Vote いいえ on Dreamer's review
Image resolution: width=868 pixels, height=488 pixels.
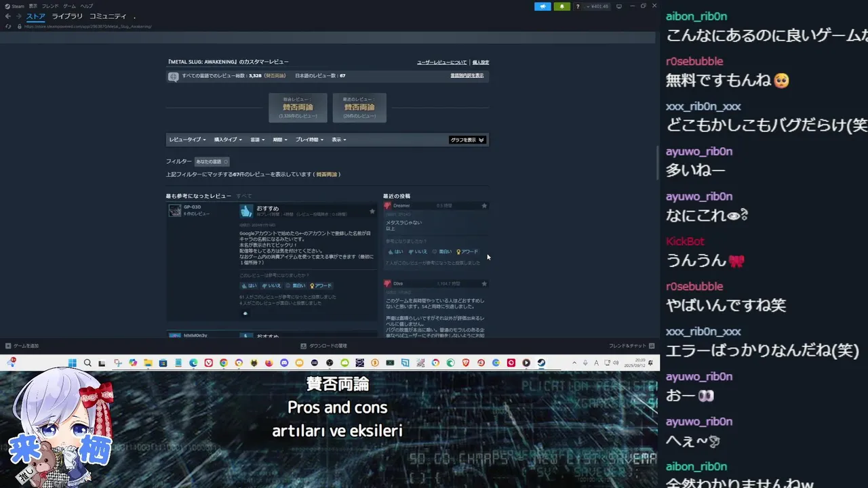pyautogui.click(x=417, y=251)
